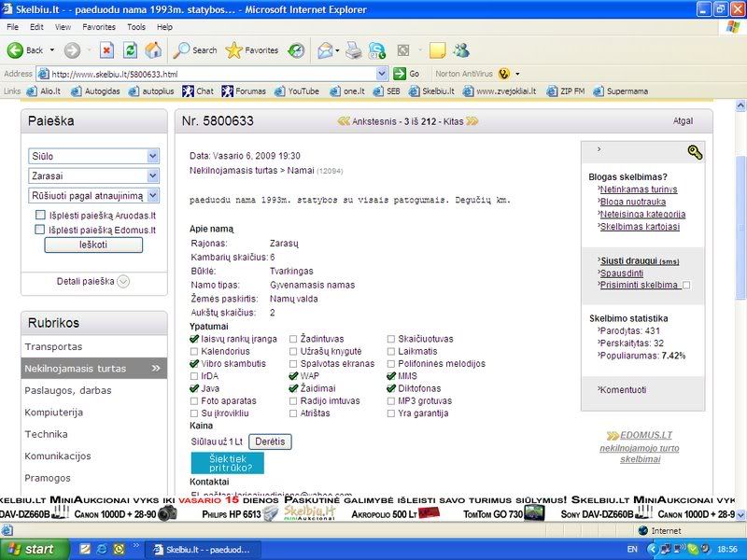The image size is (747, 560).
Task: Click the yellow key icon in sidebar
Action: click(695, 152)
